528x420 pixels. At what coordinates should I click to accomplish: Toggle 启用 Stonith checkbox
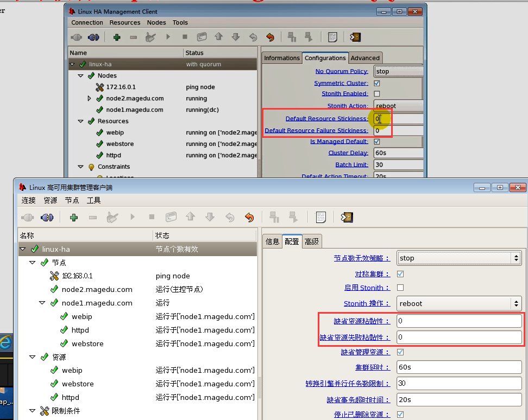click(x=400, y=288)
